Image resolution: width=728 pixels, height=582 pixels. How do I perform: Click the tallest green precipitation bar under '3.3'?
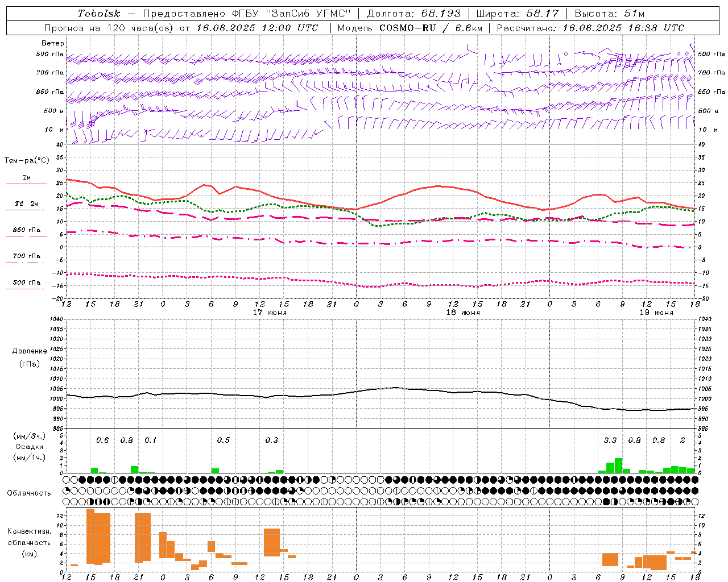coord(618,465)
